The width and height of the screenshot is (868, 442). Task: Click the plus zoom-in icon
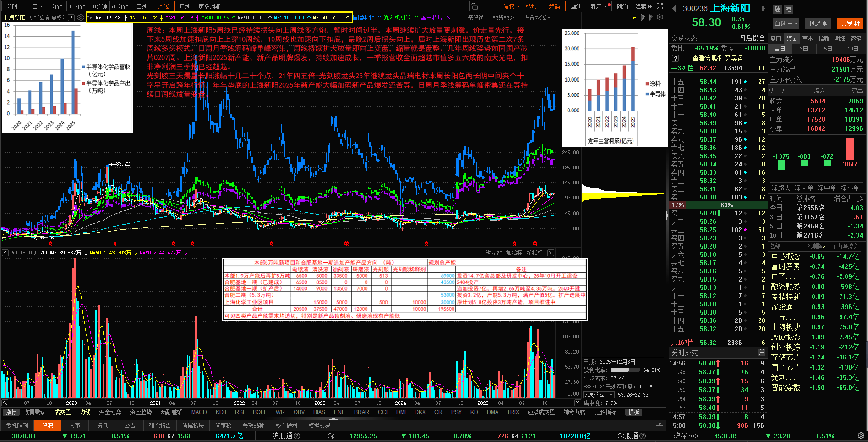tap(485, 6)
